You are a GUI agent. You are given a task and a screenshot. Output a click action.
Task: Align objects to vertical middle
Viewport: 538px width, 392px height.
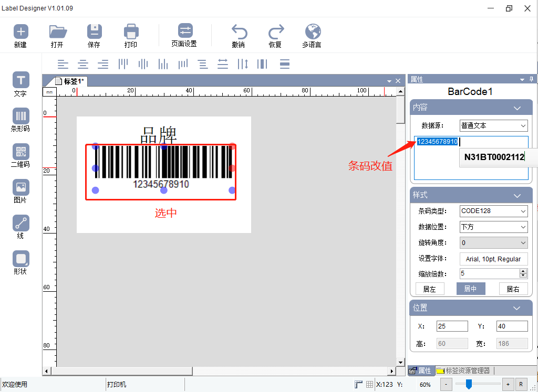pos(143,64)
